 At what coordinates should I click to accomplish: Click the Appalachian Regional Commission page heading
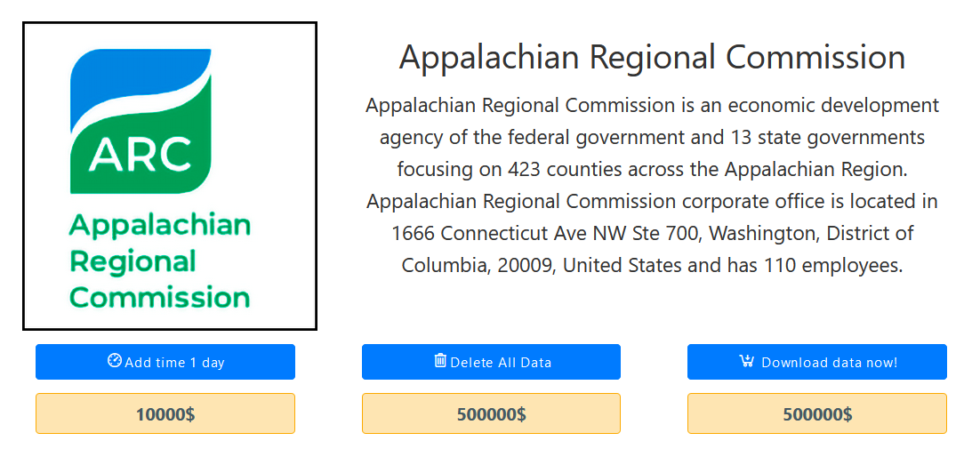[652, 58]
